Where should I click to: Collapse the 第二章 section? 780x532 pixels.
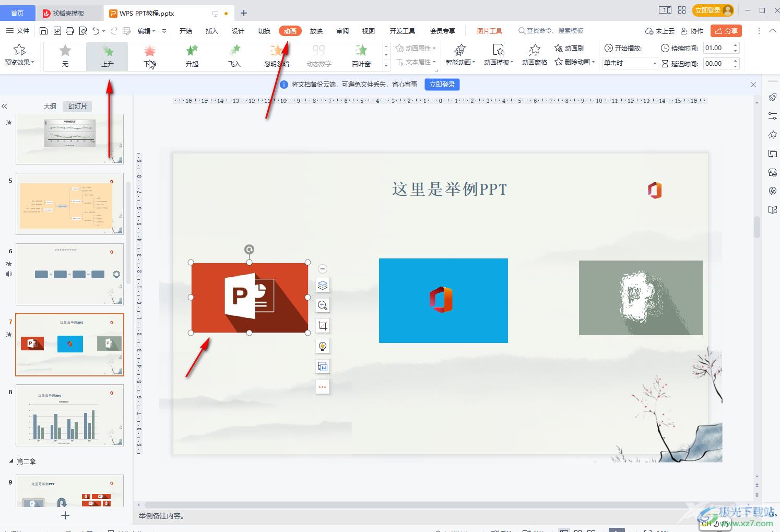click(x=11, y=462)
